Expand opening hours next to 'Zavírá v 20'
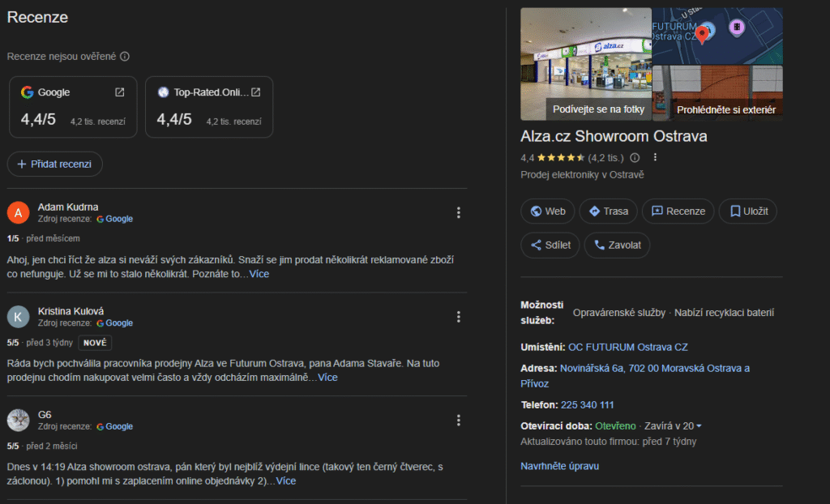Viewport: 830px width, 504px height. [x=700, y=425]
